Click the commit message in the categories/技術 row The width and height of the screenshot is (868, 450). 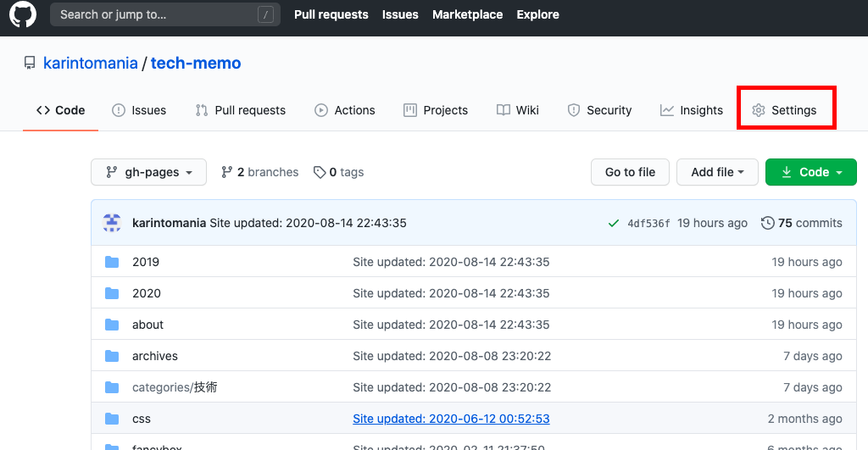(452, 387)
